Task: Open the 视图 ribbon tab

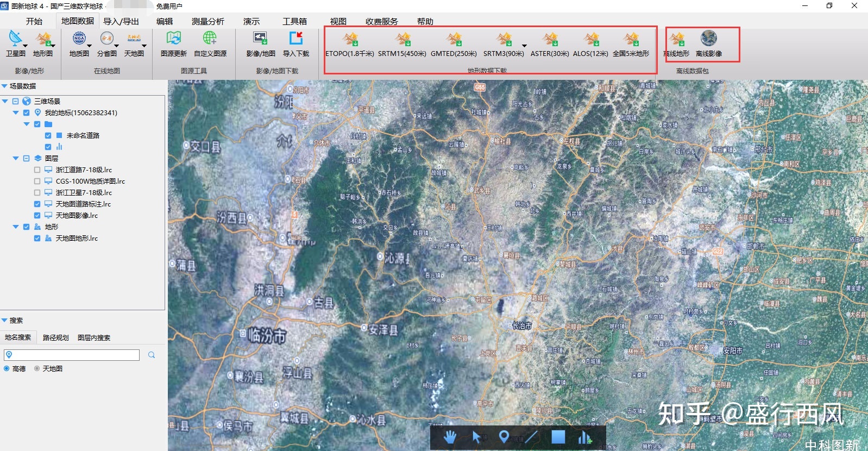Action: [338, 21]
